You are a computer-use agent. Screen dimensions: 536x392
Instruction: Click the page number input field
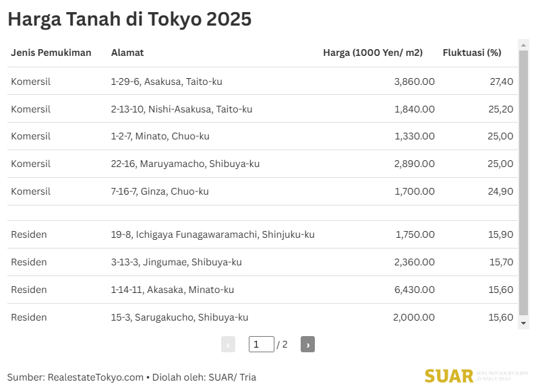261,344
